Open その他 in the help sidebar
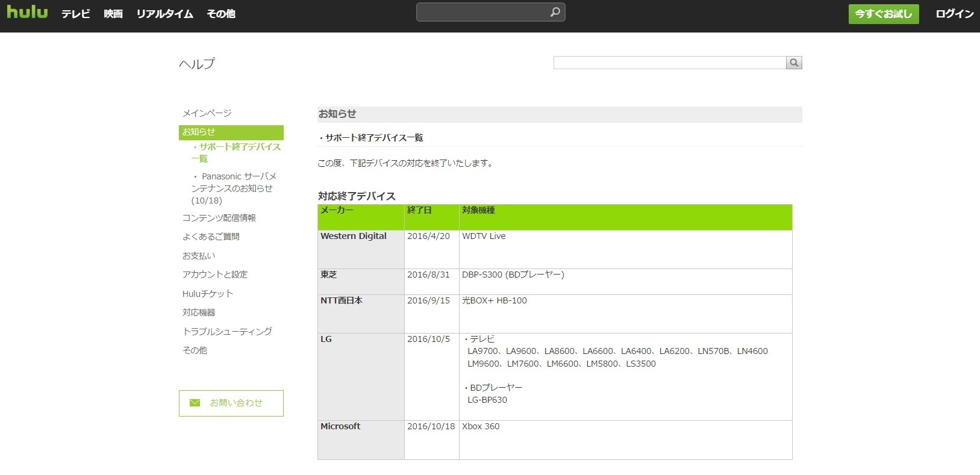The width and height of the screenshot is (980, 475). coord(195,350)
